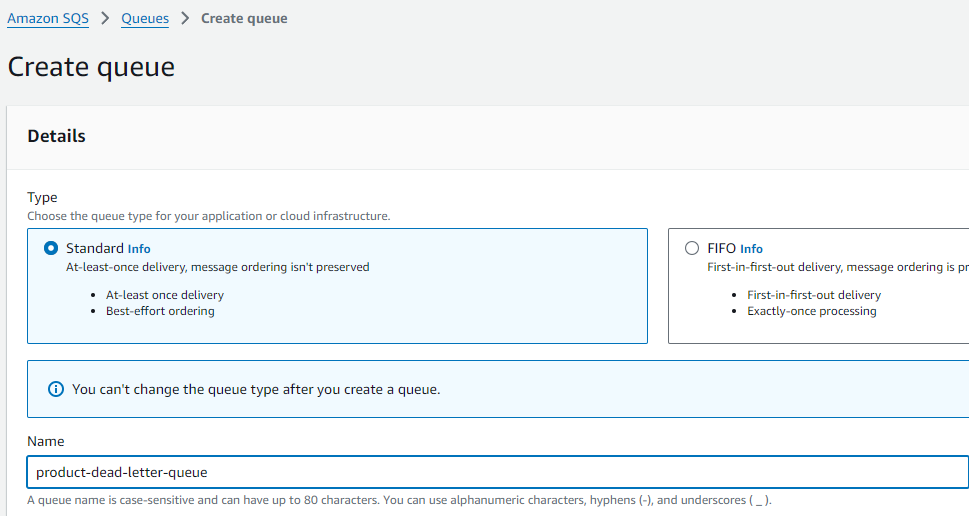Select the Standard queue type radio
Viewport: 969px width, 516px height.
[x=51, y=248]
